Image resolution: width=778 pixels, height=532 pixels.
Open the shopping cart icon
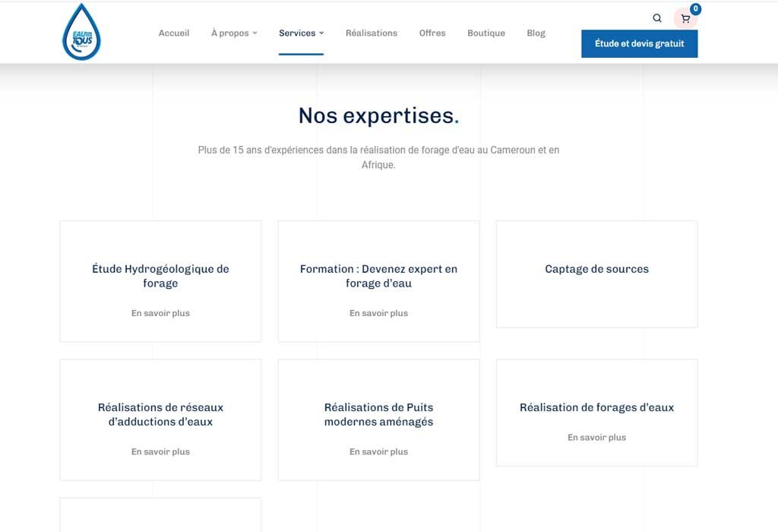click(685, 19)
